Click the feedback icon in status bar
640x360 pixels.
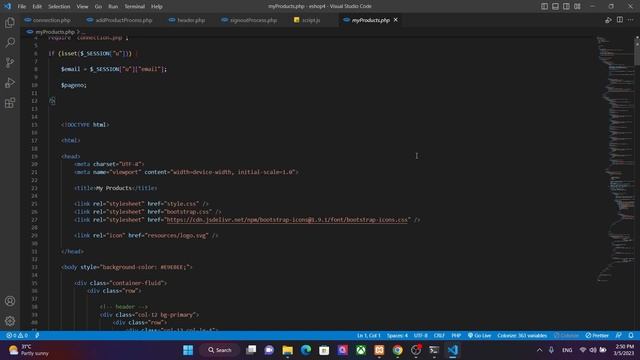(x=619, y=336)
